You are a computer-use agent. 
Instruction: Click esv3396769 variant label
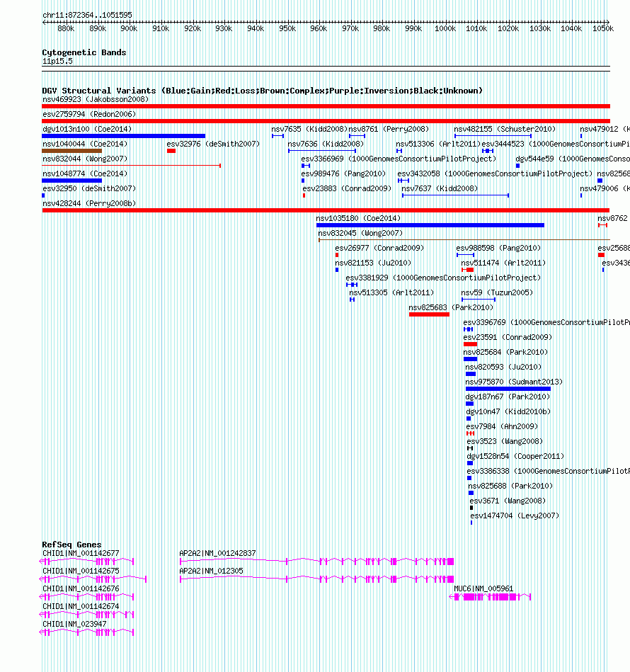pos(546,322)
